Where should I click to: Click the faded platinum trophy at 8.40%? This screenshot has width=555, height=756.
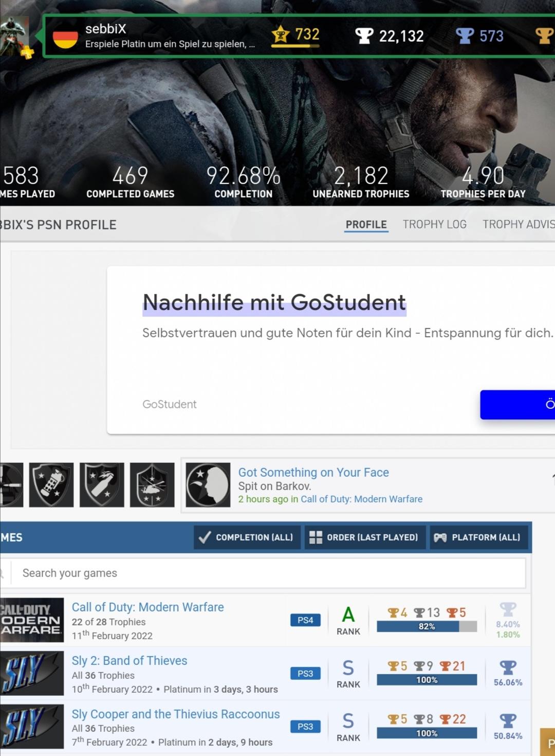click(508, 609)
